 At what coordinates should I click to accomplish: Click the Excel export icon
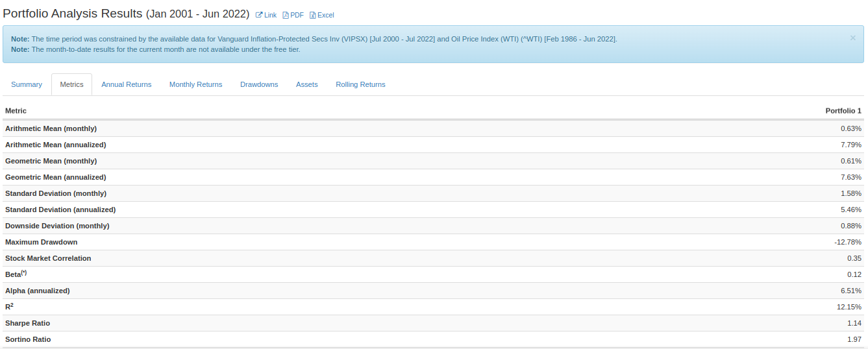[x=313, y=15]
